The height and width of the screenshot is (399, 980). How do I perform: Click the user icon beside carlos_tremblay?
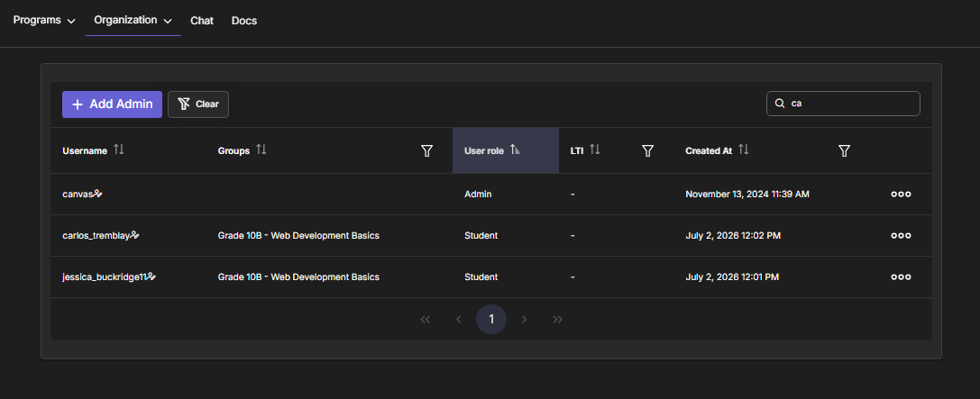click(x=134, y=235)
